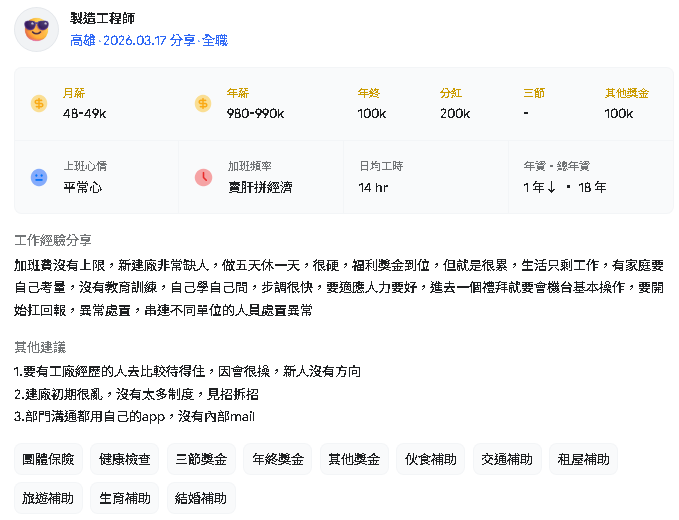Select the 健康檢查 benefit tag
Image resolution: width=679 pixels, height=520 pixels.
coord(125,459)
